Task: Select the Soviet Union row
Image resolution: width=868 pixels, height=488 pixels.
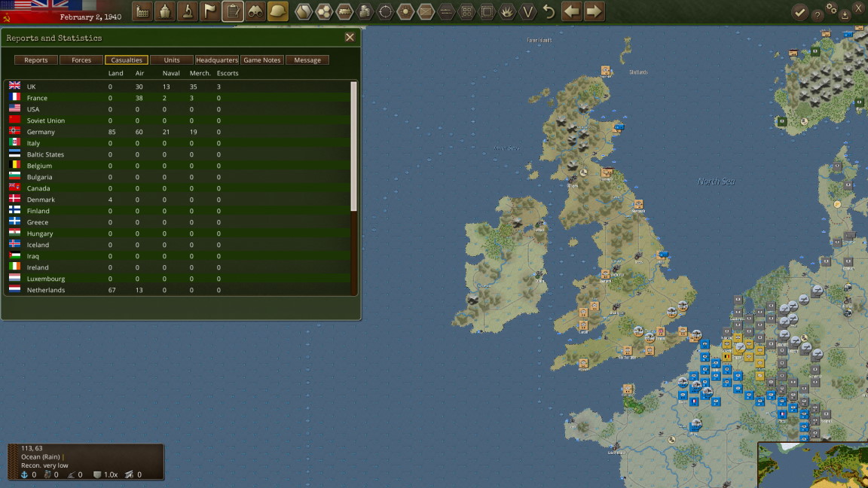Action: coord(177,120)
